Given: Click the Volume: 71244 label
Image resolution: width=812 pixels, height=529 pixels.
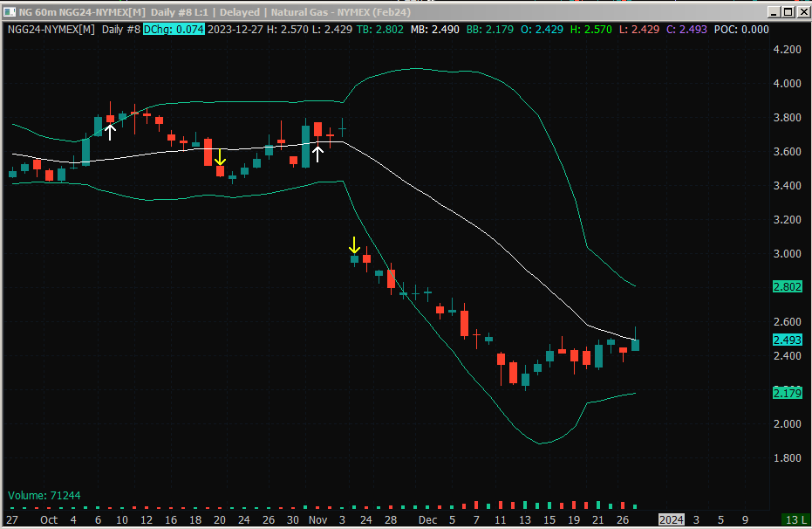Looking at the screenshot, I should coord(44,495).
